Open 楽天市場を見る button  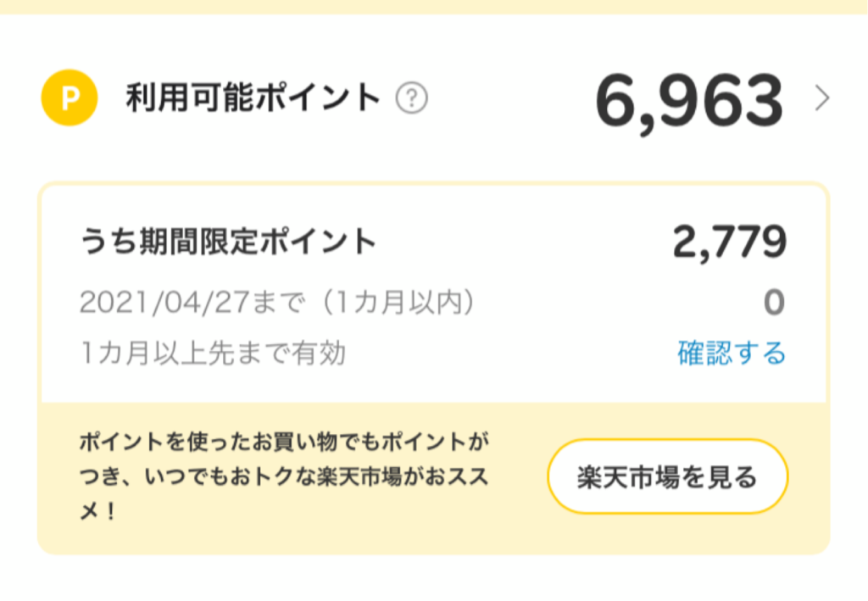pos(668,476)
